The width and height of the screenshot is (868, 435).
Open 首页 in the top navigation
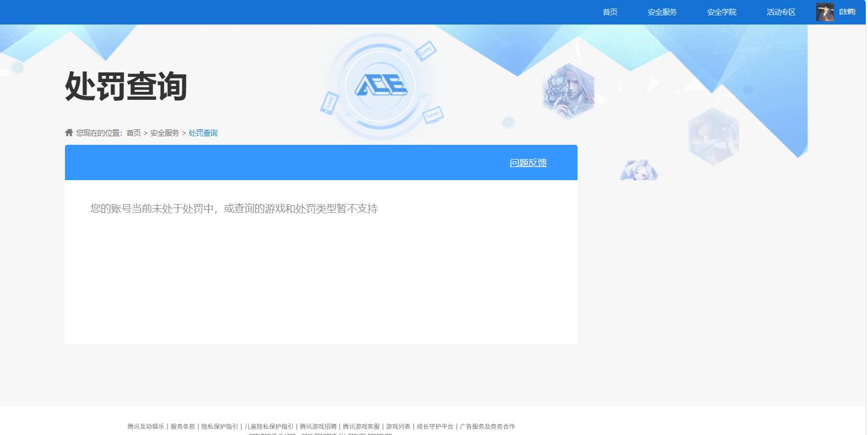coord(609,12)
